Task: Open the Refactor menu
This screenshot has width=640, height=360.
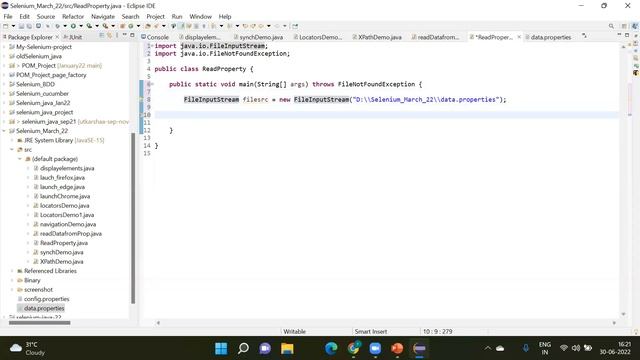Action: (73, 16)
